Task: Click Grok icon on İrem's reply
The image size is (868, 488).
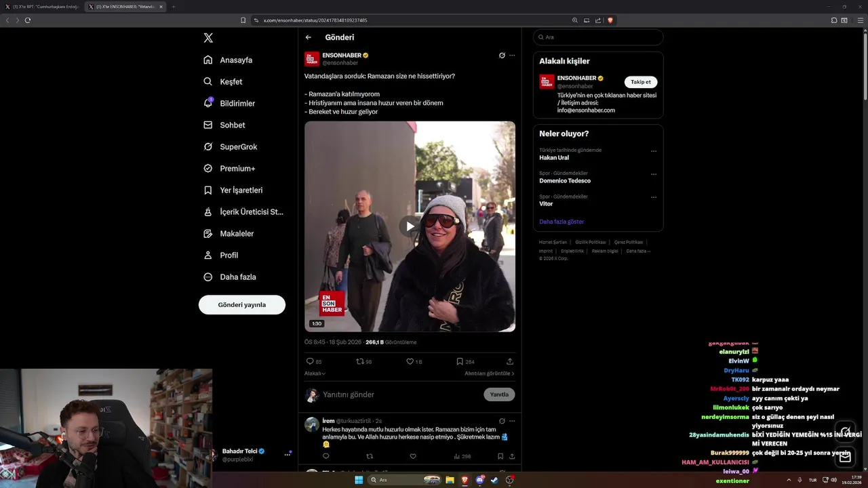Action: click(502, 421)
